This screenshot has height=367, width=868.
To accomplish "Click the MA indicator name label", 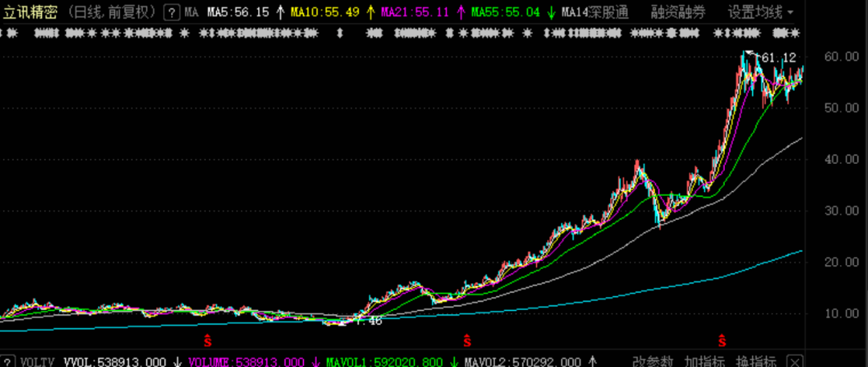I will pyautogui.click(x=191, y=11).
